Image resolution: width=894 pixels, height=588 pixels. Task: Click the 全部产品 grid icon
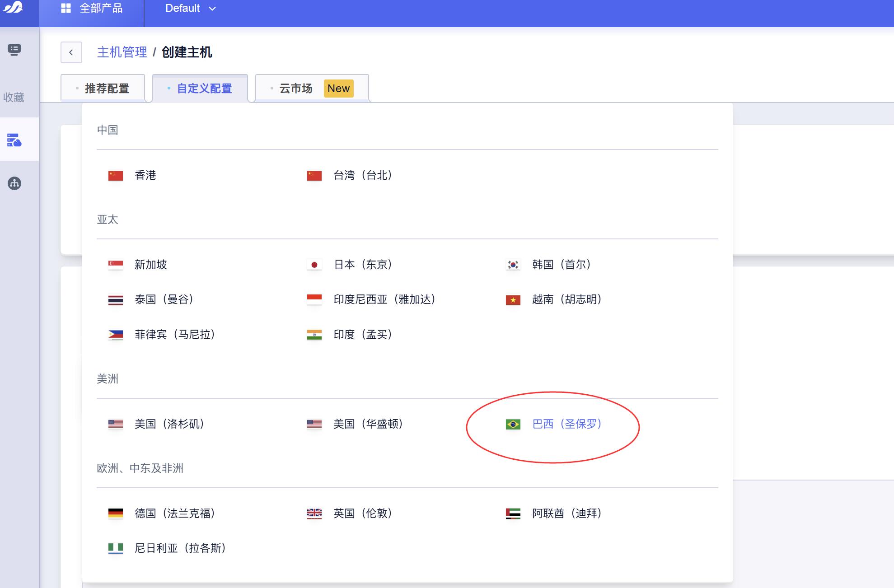pyautogui.click(x=66, y=8)
